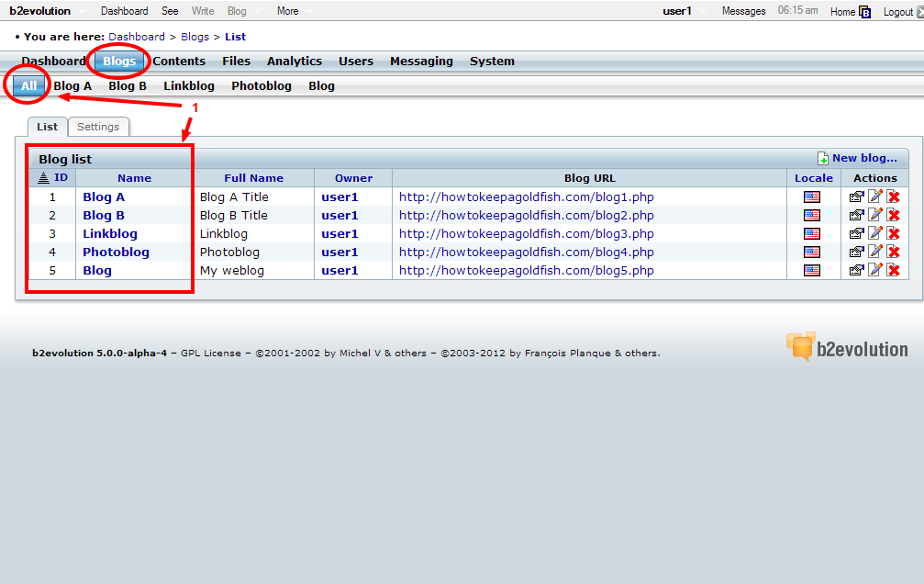Switch to the Settings tab
Image resolution: width=924 pixels, height=584 pixels.
click(98, 127)
